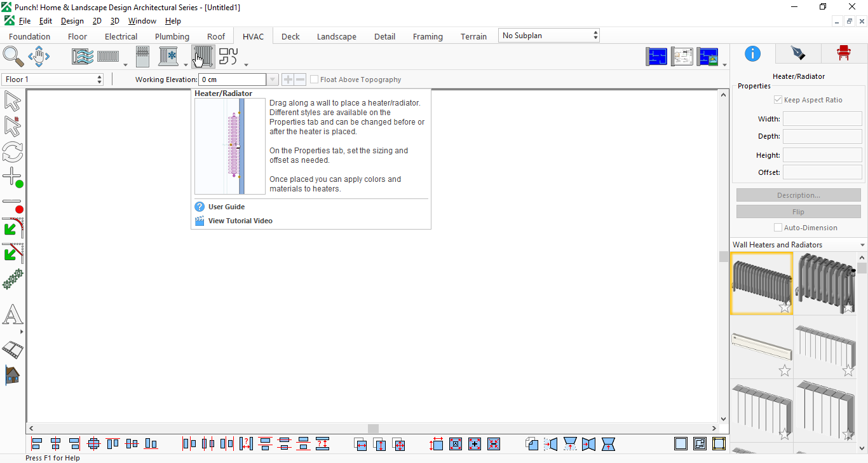The height and width of the screenshot is (463, 868).
Task: Switch to the Landscape tab
Action: 337,36
